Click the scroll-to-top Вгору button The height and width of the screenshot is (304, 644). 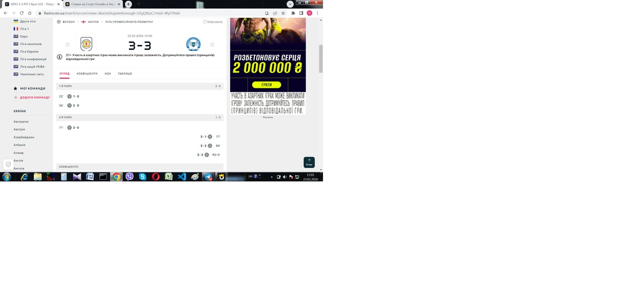(309, 162)
